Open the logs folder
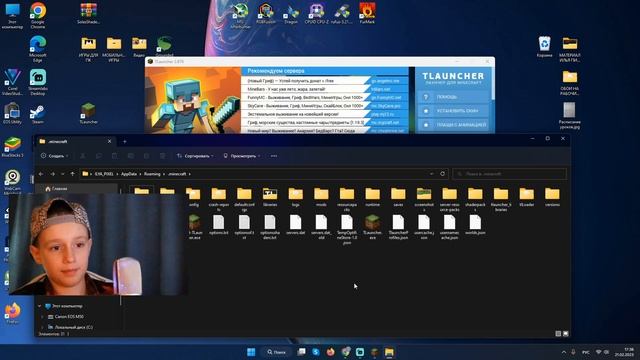The width and height of the screenshot is (640, 360). click(296, 197)
